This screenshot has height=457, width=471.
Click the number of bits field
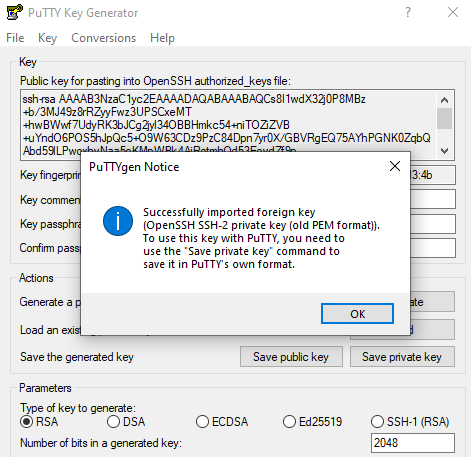(413, 443)
